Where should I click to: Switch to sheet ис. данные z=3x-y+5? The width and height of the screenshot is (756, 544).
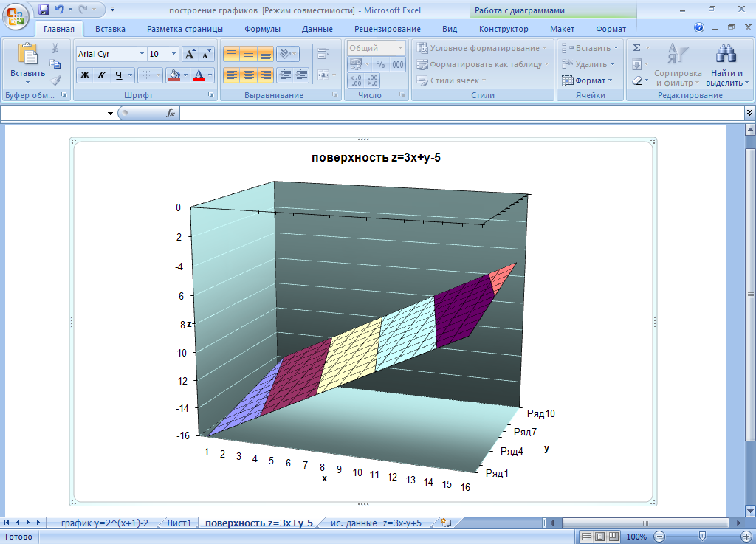tap(376, 523)
